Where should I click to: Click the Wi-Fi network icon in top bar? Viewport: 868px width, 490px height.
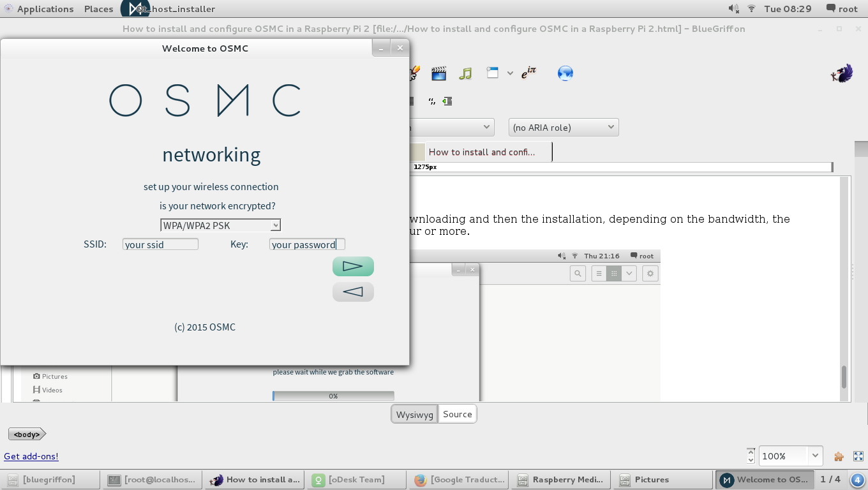click(x=752, y=9)
